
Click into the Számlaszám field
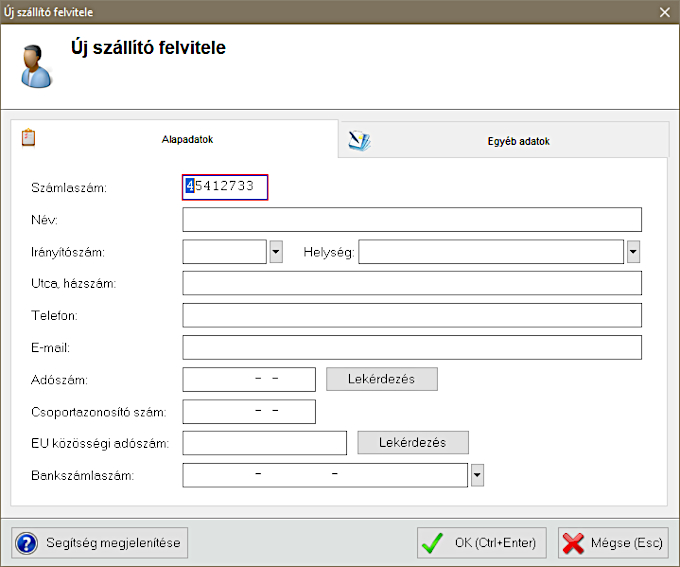point(226,187)
